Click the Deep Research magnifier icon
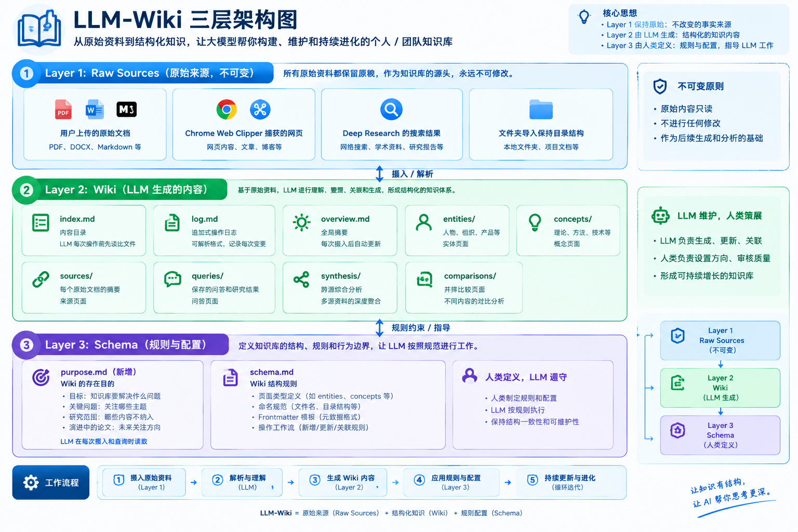Screen dimensions: 798x532 (391, 109)
